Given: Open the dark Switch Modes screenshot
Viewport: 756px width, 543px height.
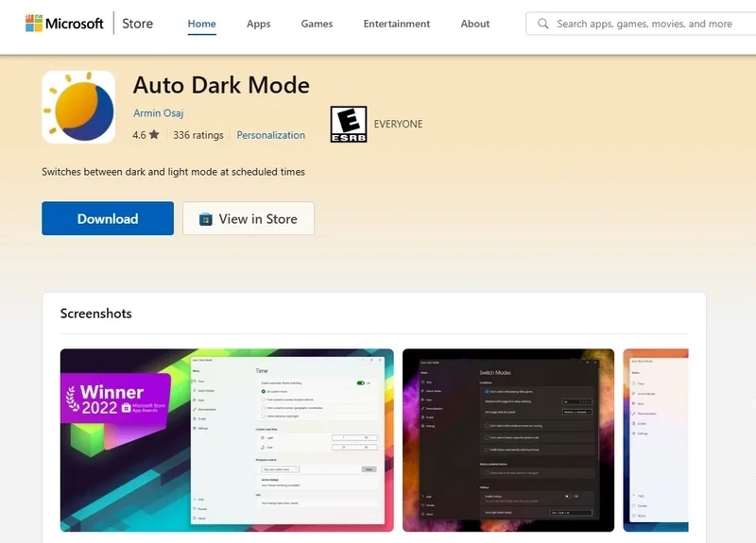Looking at the screenshot, I should 508,440.
